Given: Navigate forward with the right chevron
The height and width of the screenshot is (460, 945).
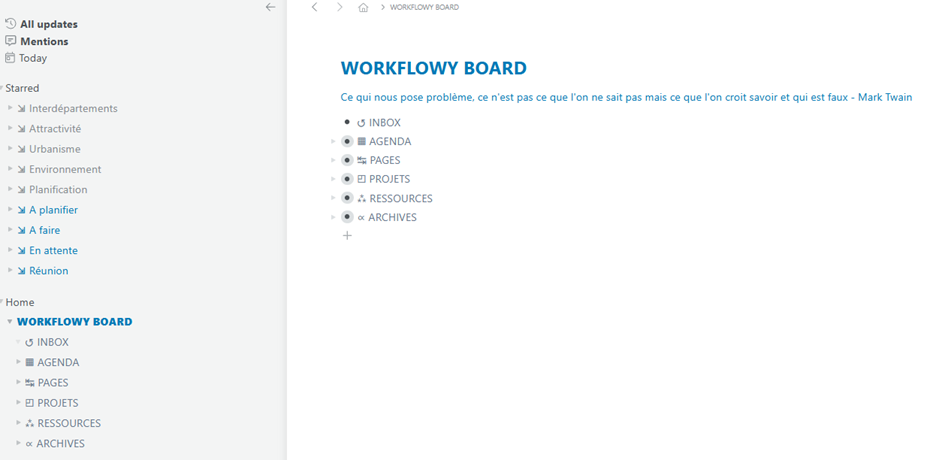Looking at the screenshot, I should [x=339, y=8].
